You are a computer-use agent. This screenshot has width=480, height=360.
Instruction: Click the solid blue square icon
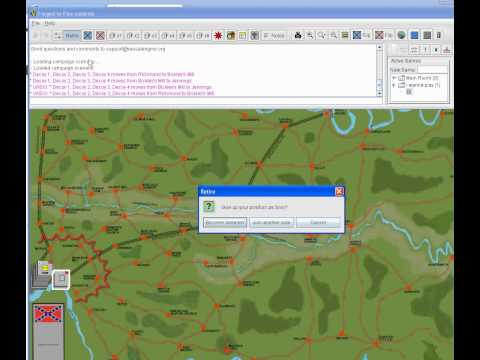[x=414, y=35]
